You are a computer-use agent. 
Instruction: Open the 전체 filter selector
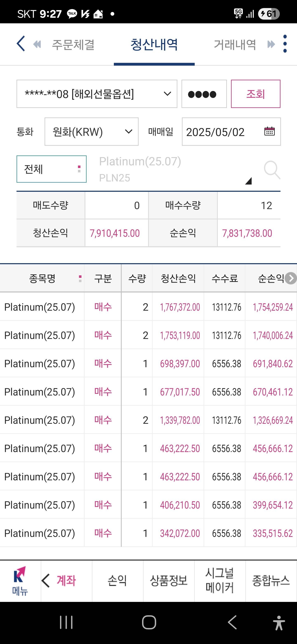click(x=51, y=169)
